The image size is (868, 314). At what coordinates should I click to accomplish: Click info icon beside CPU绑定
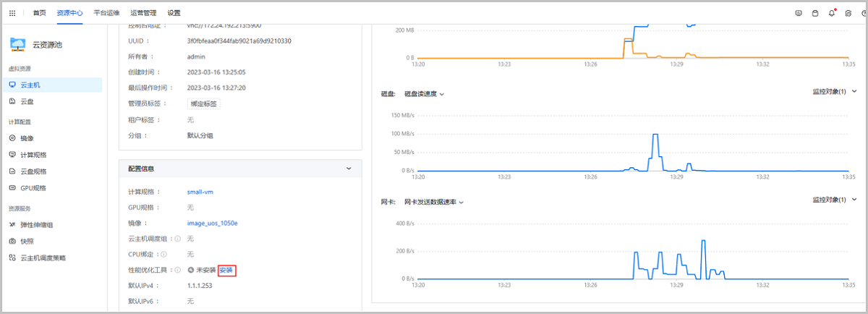[163, 254]
